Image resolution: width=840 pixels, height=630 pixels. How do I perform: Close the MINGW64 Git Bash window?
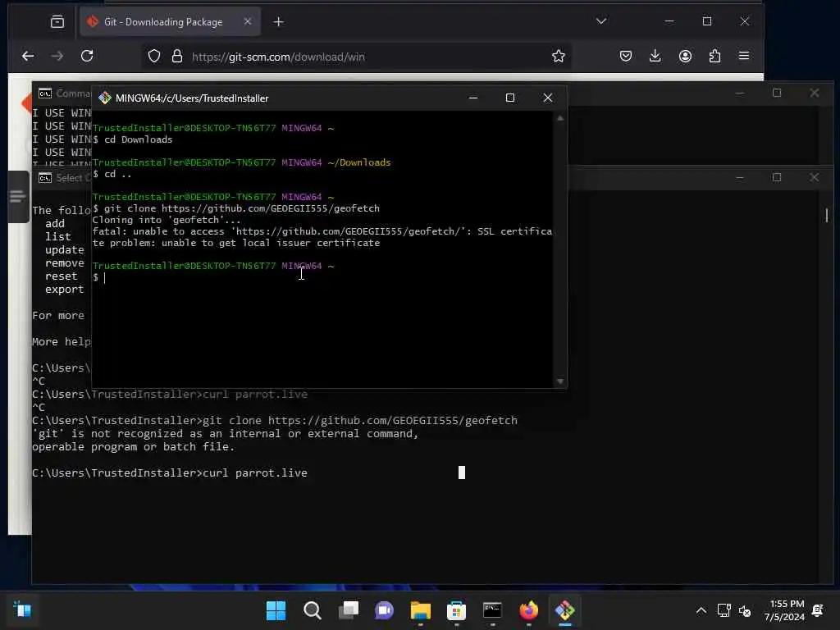coord(547,98)
